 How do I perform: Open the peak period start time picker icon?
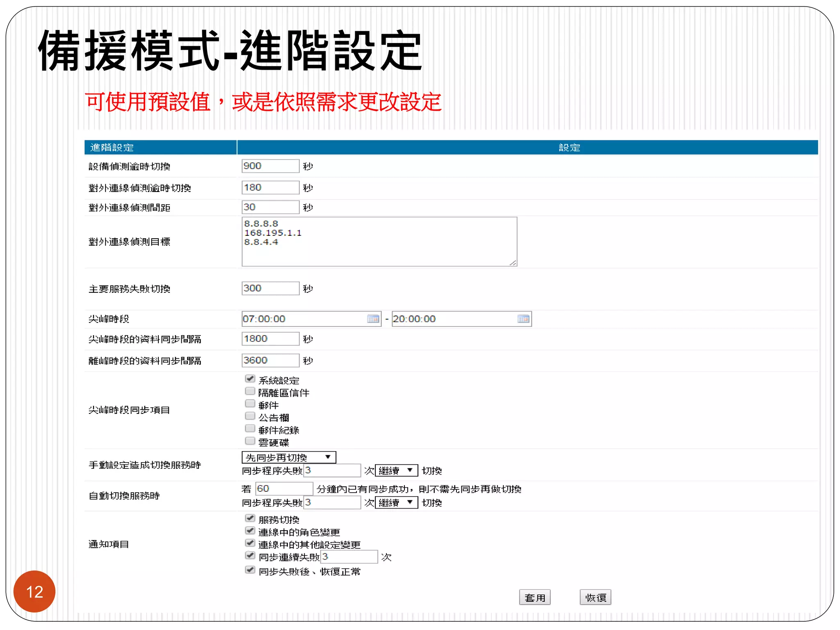tap(373, 319)
